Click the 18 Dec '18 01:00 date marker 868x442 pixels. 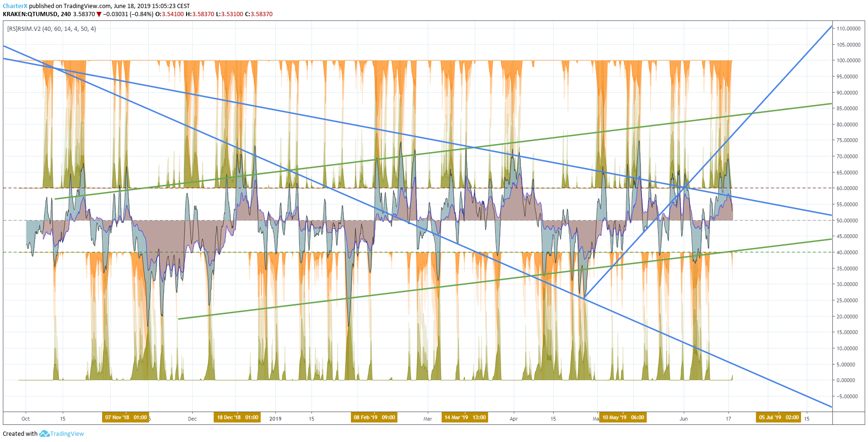click(x=237, y=418)
